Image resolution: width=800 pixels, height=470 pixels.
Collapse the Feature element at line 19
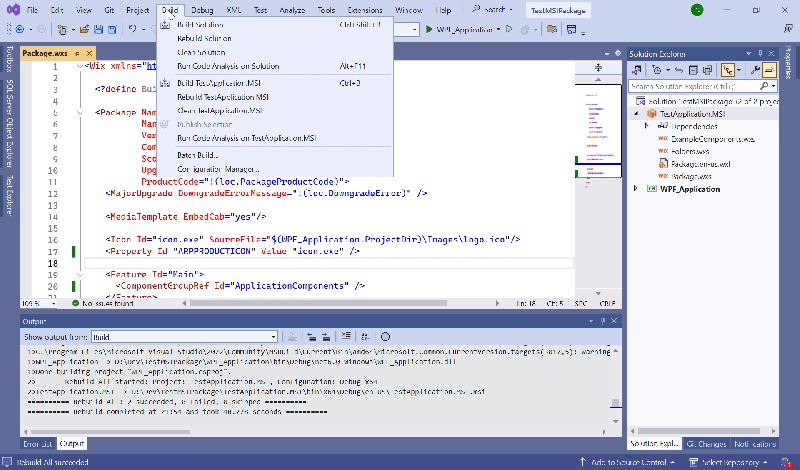tap(80, 274)
